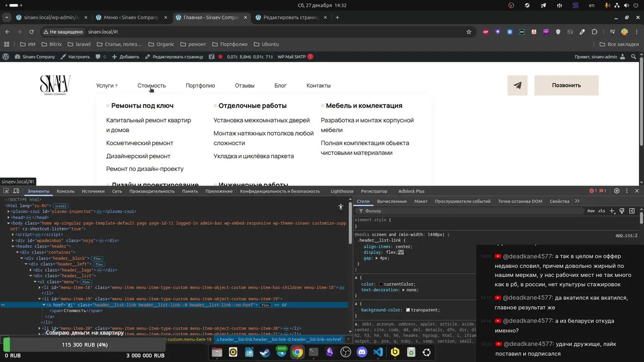
Task: Show more Styles pane tabs chevron
Action: click(577, 201)
